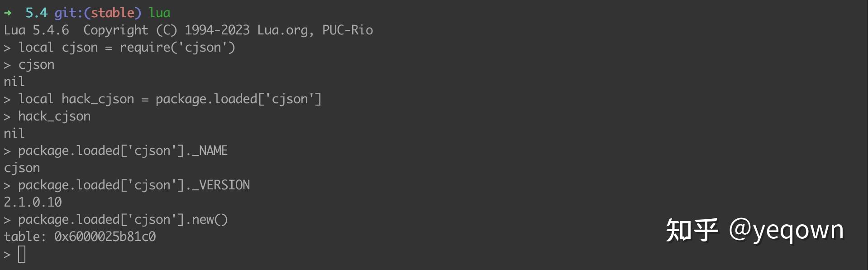Click the local hack_cjson assignment line
The image size is (868, 270).
coord(169,99)
